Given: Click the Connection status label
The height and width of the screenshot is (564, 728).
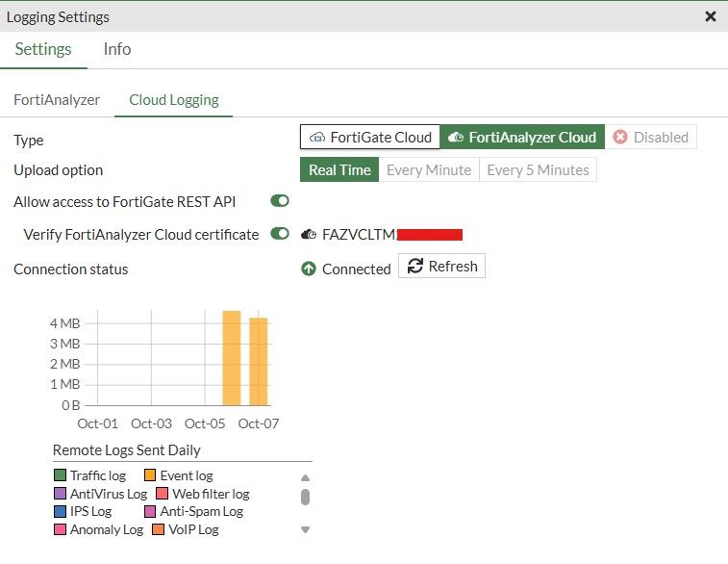Looking at the screenshot, I should point(71,269).
